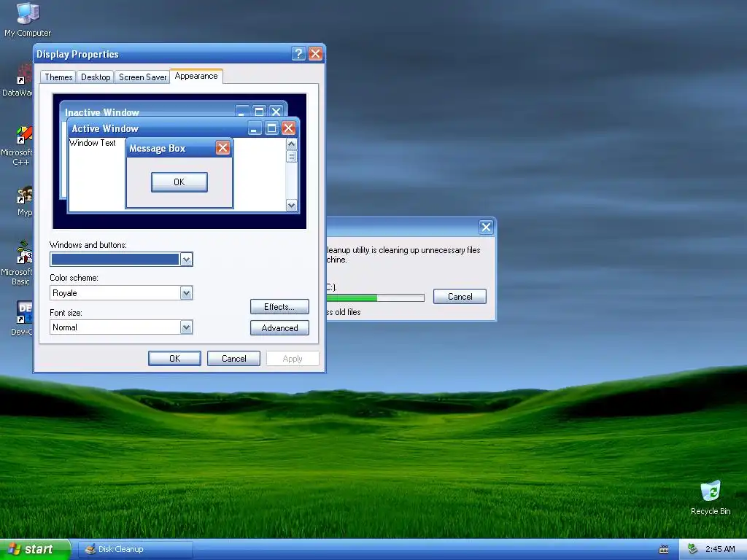Screen dimensions: 747x560
Task: Expand the Color scheme dropdown arrow
Action: point(186,293)
